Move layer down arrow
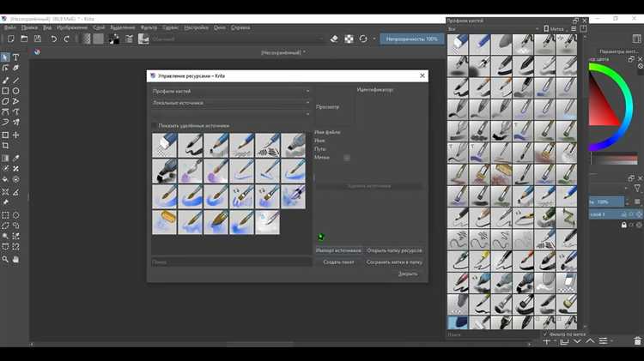This screenshot has width=644, height=361. [577, 341]
